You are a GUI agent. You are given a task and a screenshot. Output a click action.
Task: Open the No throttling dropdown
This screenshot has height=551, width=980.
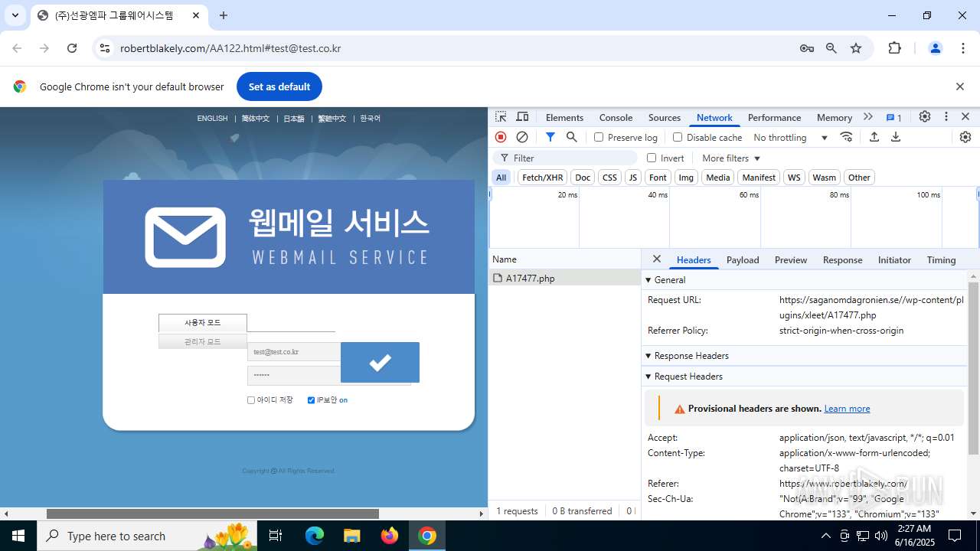click(x=791, y=137)
